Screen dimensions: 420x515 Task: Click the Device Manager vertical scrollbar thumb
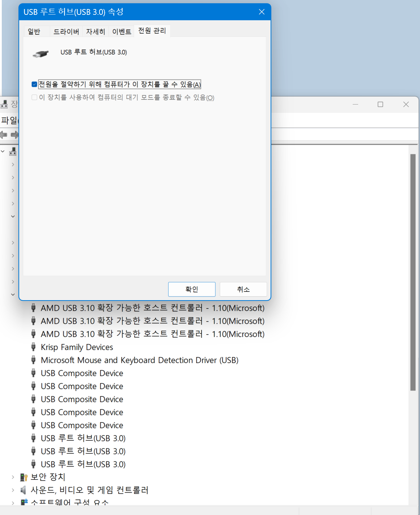click(413, 271)
